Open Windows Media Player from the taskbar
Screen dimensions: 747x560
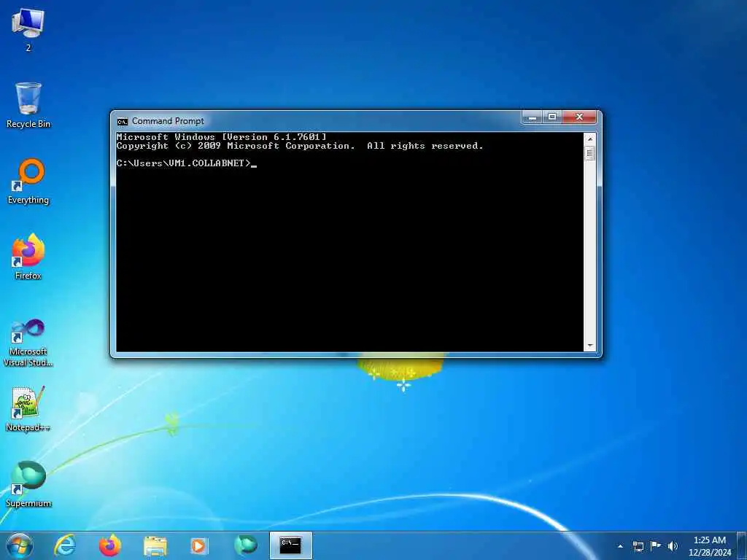(198, 545)
